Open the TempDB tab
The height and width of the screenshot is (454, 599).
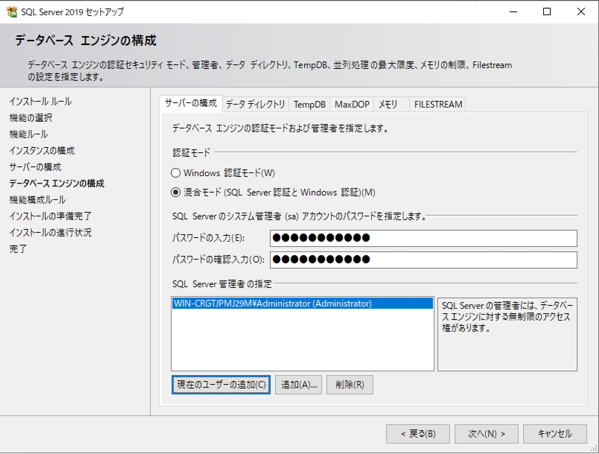pyautogui.click(x=309, y=104)
